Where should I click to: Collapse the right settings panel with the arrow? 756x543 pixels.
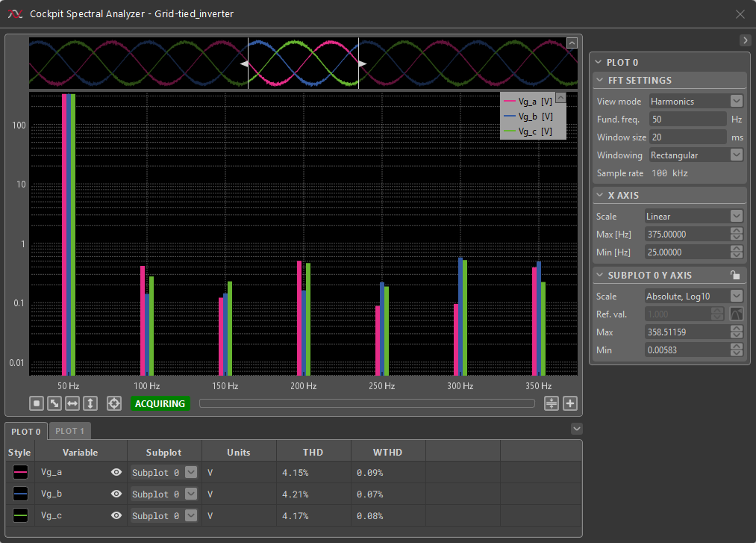point(744,40)
